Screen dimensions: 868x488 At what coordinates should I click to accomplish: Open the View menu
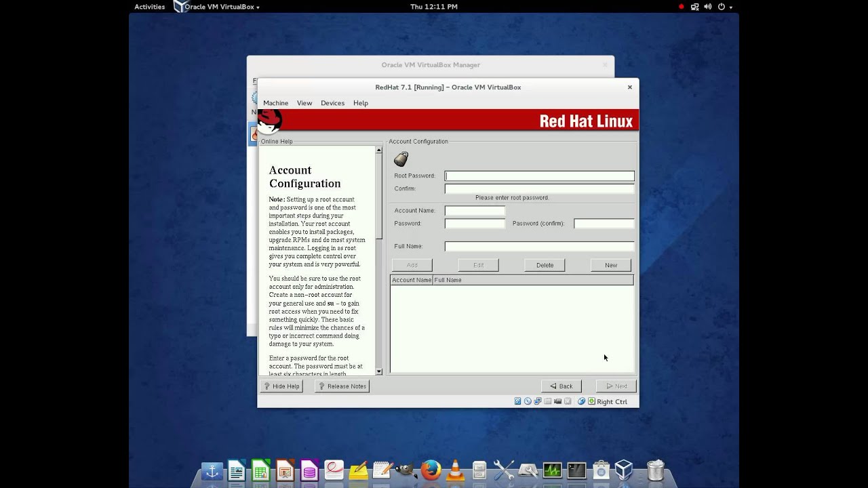click(x=304, y=103)
